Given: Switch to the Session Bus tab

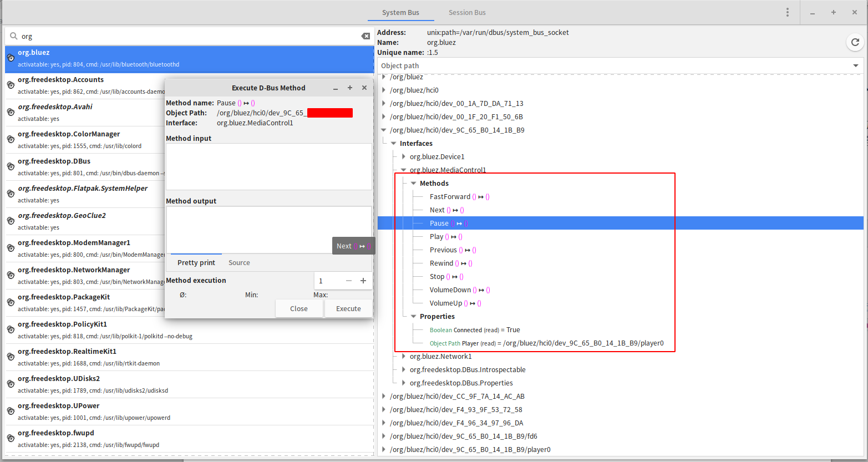Looking at the screenshot, I should click(466, 12).
